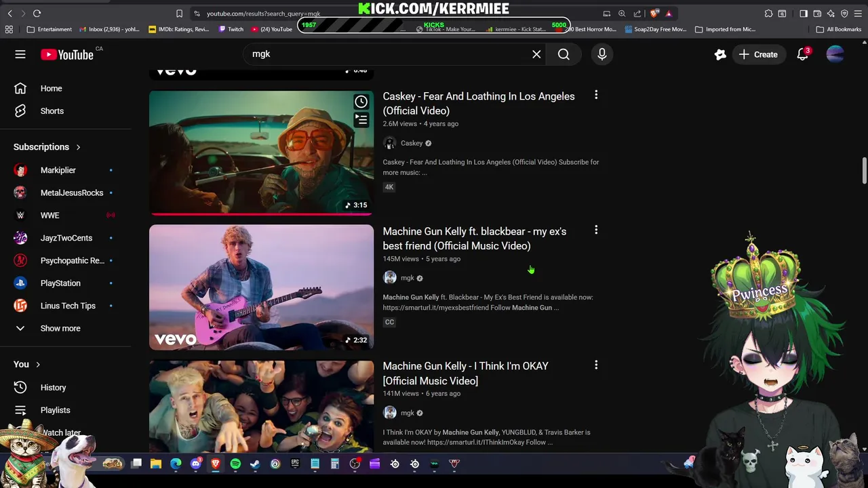Image resolution: width=868 pixels, height=488 pixels.
Task: Open the browser main menu
Action: pos(858,14)
